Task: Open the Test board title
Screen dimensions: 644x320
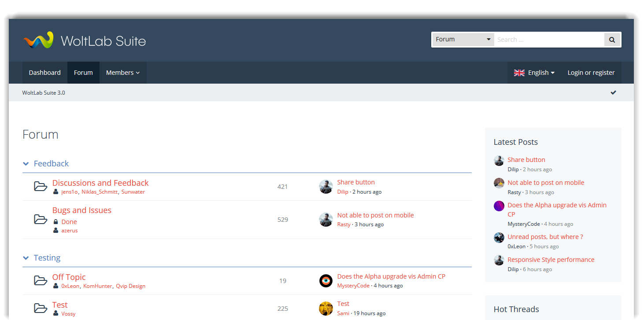Action: [60, 305]
